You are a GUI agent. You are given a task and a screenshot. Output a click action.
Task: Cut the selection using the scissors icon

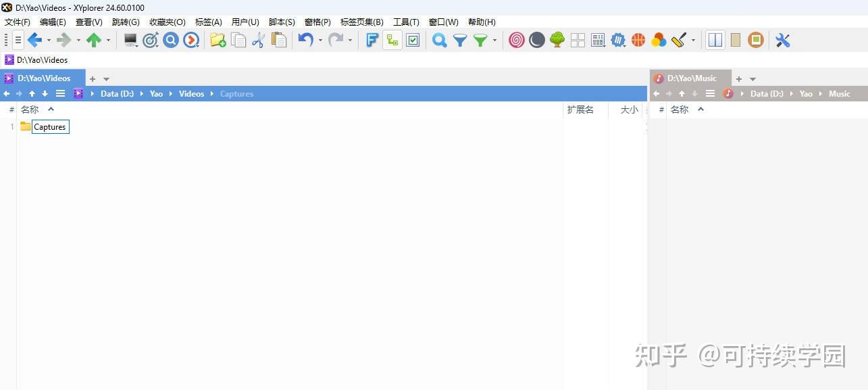pyautogui.click(x=258, y=40)
